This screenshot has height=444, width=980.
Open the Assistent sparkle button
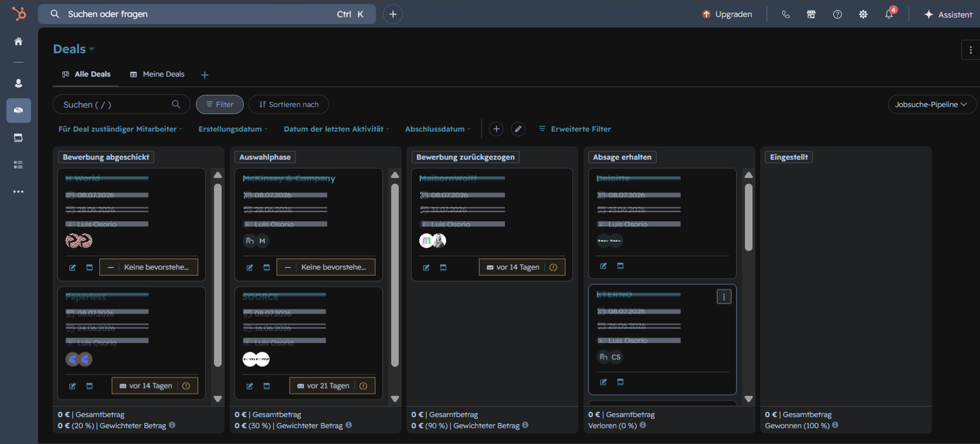pos(948,14)
